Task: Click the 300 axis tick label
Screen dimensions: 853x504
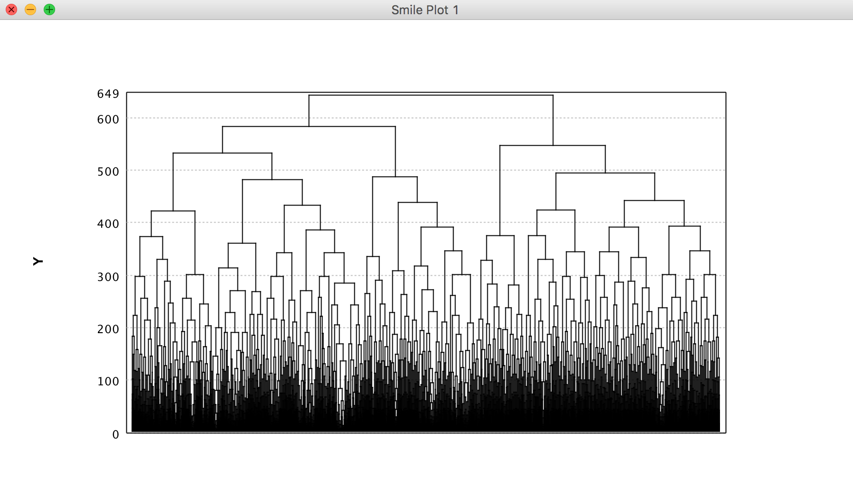Action: [108, 277]
